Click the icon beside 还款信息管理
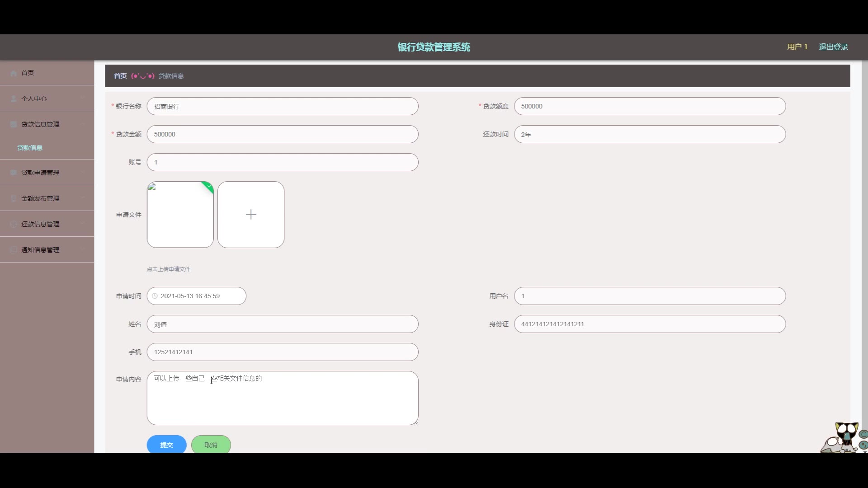 [x=14, y=224]
